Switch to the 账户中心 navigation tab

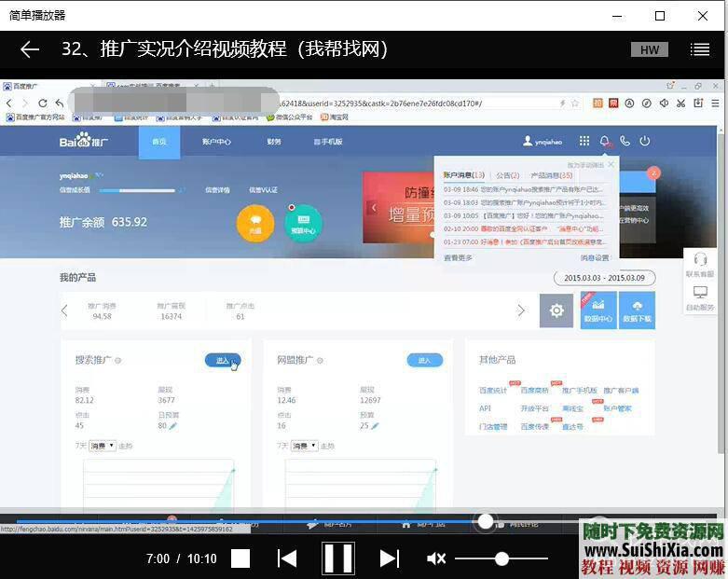[x=216, y=142]
